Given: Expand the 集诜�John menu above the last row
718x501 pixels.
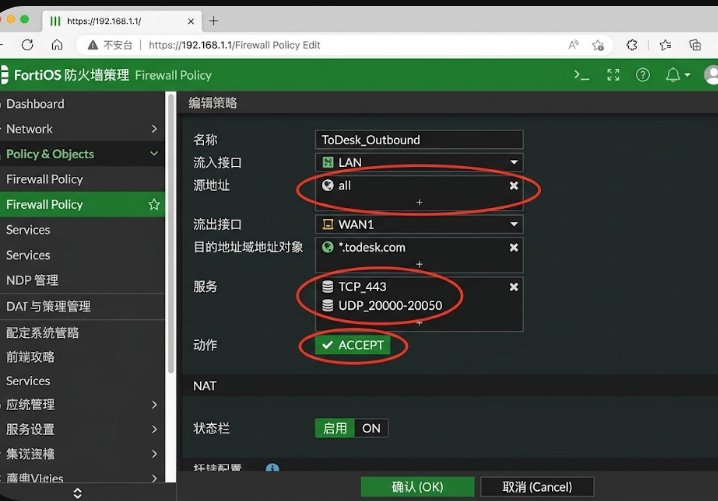Looking at the screenshot, I should coord(154,454).
